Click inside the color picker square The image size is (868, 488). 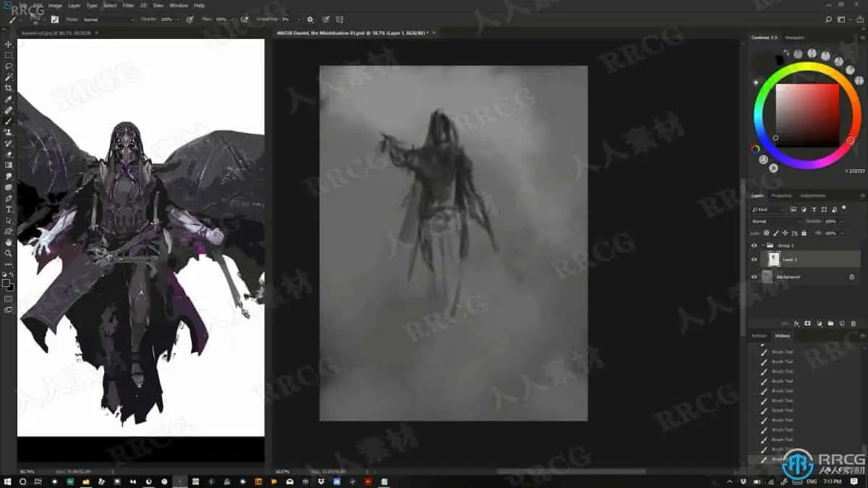pyautogui.click(x=807, y=114)
